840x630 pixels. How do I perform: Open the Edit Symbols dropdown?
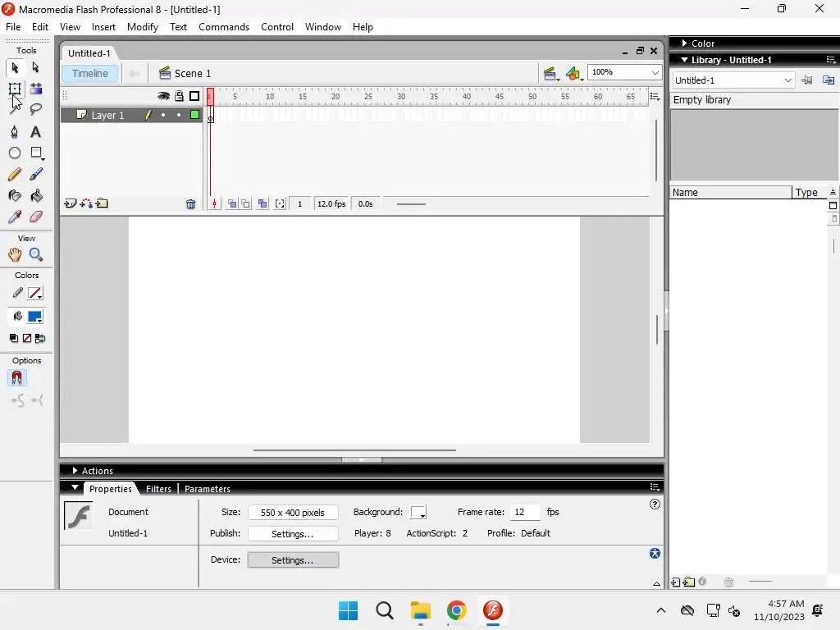(x=574, y=73)
